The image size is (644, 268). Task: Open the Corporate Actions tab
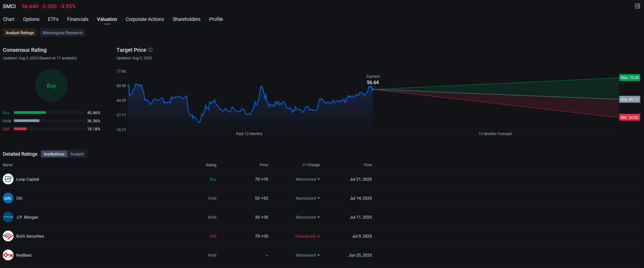coord(144,19)
